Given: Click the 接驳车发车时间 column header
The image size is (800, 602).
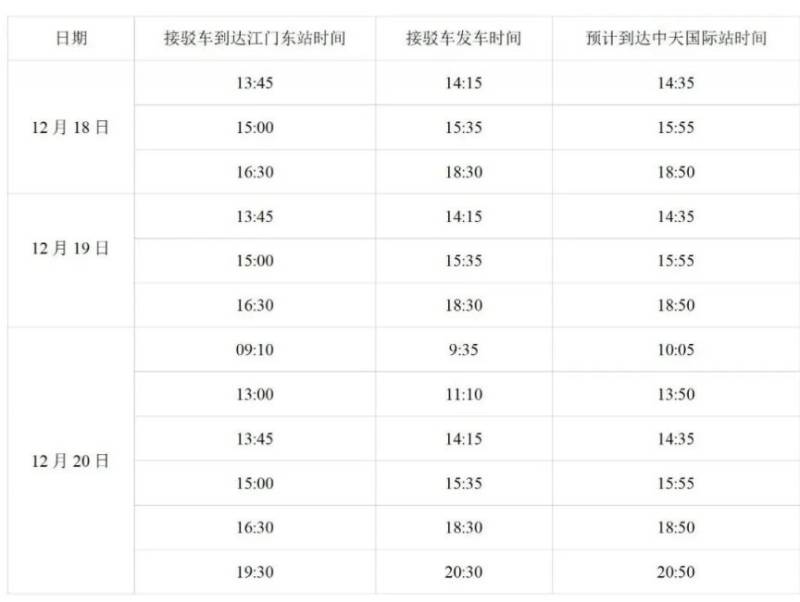Looking at the screenshot, I should point(464,39).
